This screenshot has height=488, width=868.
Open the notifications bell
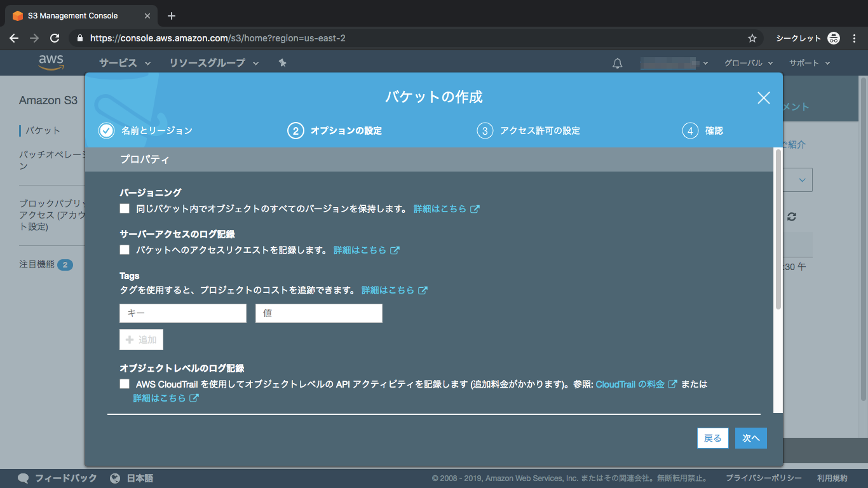point(617,63)
